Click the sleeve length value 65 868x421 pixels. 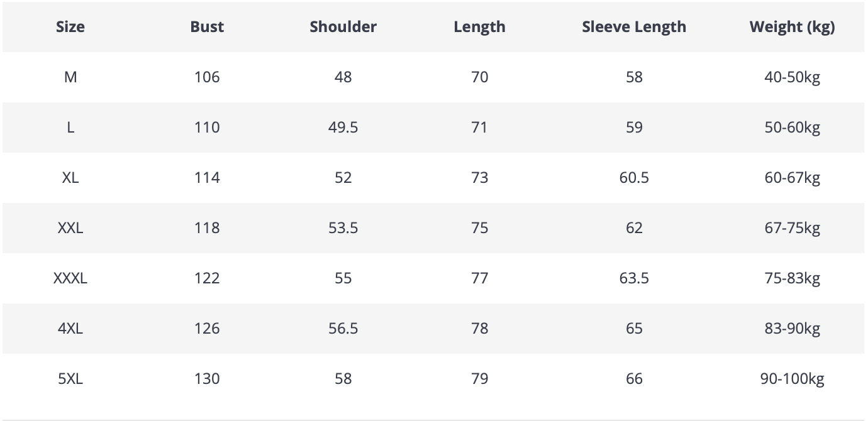point(634,329)
